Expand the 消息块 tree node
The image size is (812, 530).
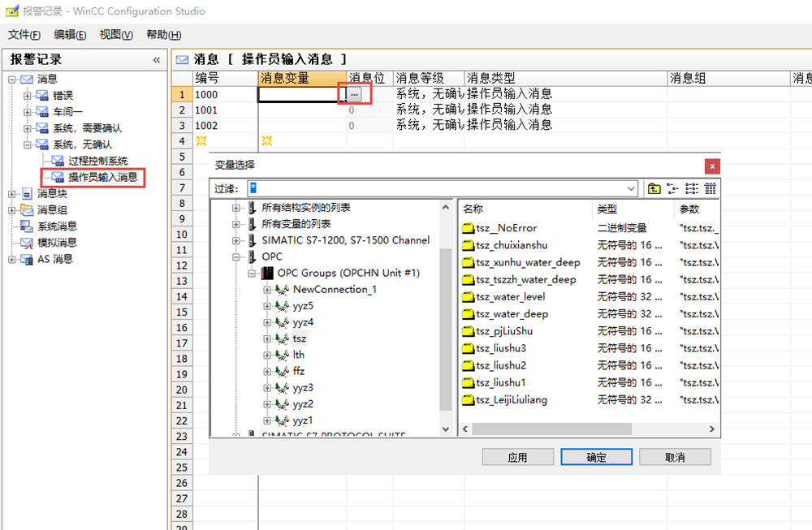point(12,194)
